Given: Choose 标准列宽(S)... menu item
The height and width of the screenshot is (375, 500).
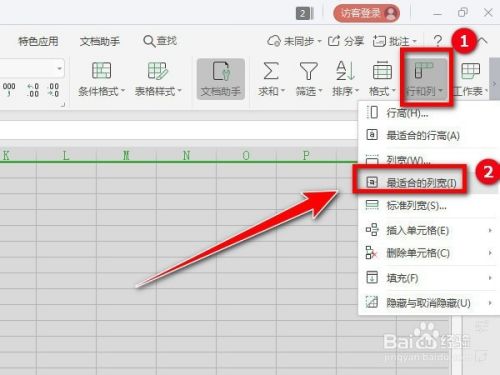Looking at the screenshot, I should 429,205.
